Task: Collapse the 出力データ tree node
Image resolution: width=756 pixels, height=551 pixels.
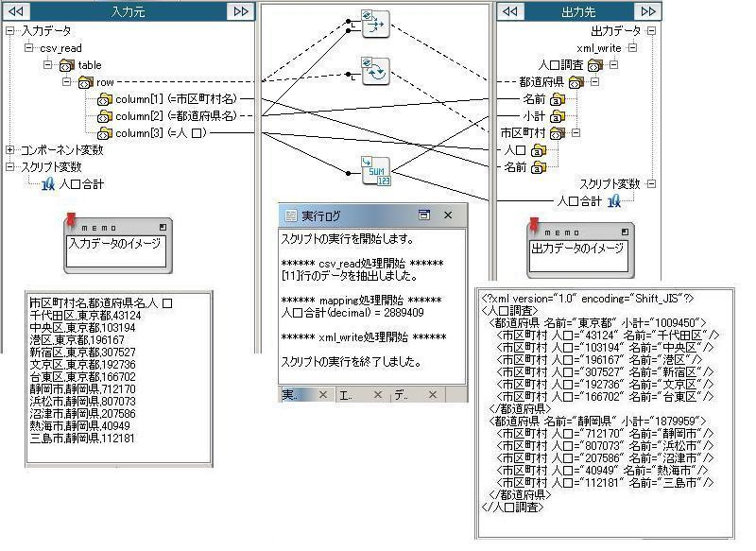Action: [651, 31]
